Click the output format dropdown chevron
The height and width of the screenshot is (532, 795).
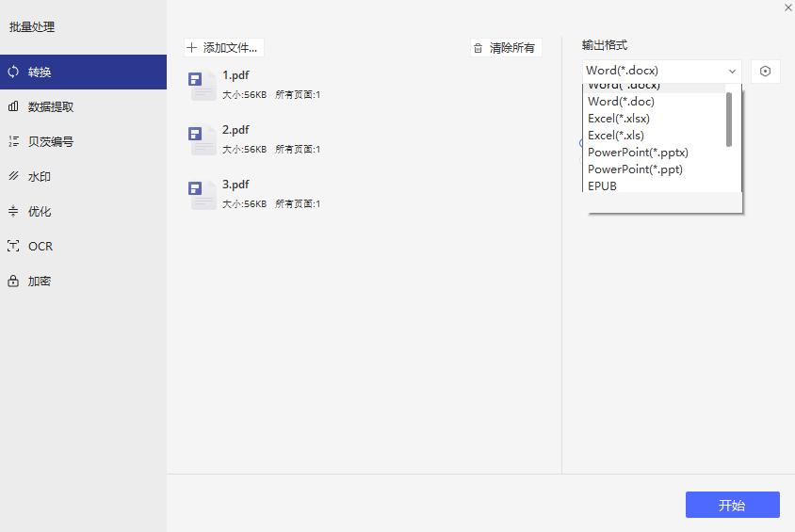click(x=732, y=72)
